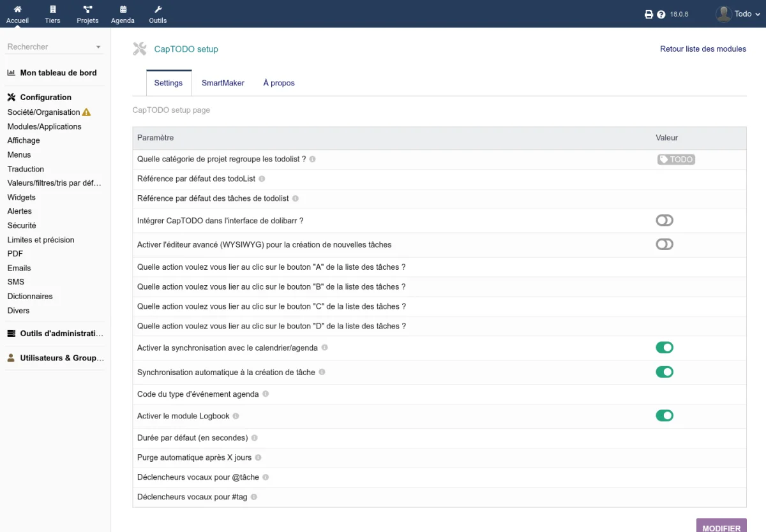Open Dictionnaires settings
Image resolution: width=766 pixels, height=532 pixels.
pyautogui.click(x=30, y=296)
